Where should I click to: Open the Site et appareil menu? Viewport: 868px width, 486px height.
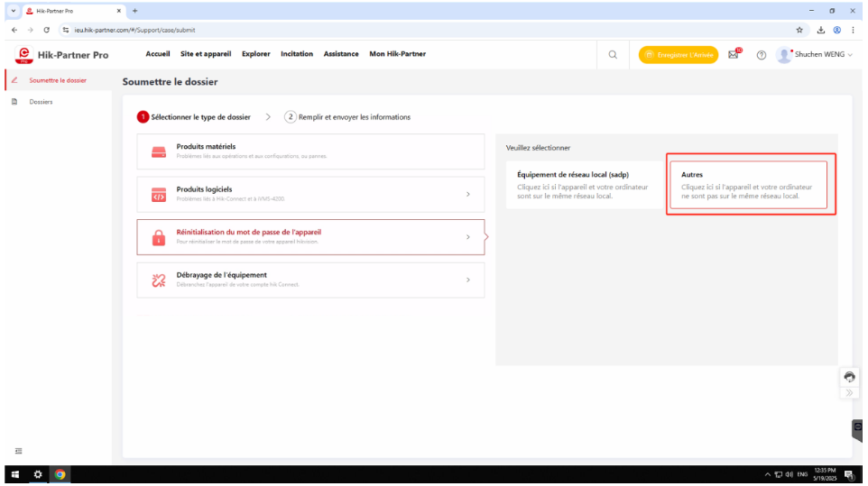(206, 54)
